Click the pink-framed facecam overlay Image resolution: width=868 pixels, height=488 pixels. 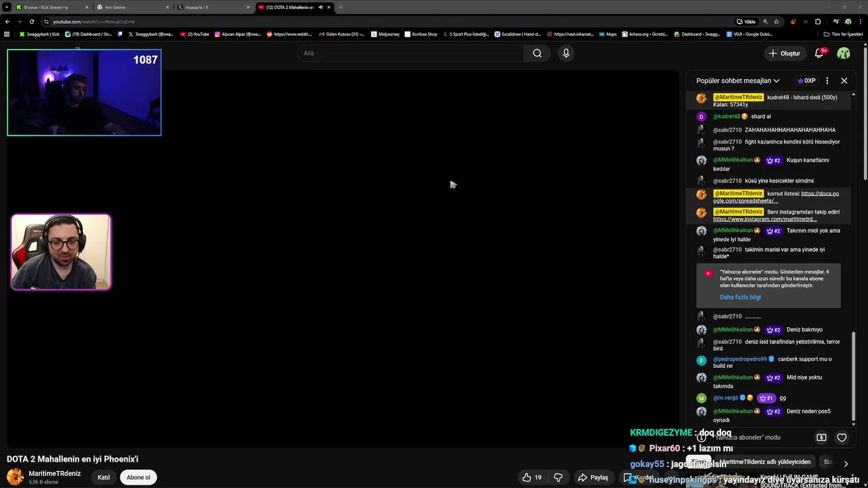click(x=61, y=252)
